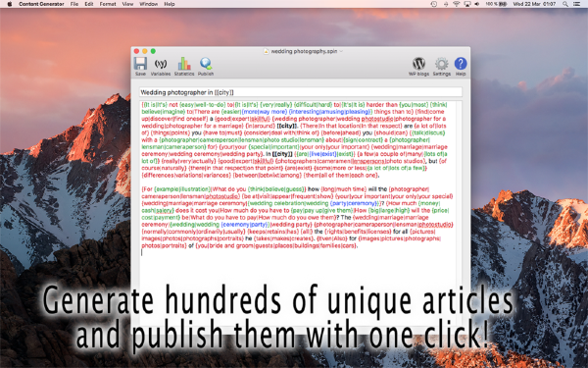Image resolution: width=588 pixels, height=368 pixels.
Task: Expand the title bar document dropdown arrow
Action: point(341,51)
